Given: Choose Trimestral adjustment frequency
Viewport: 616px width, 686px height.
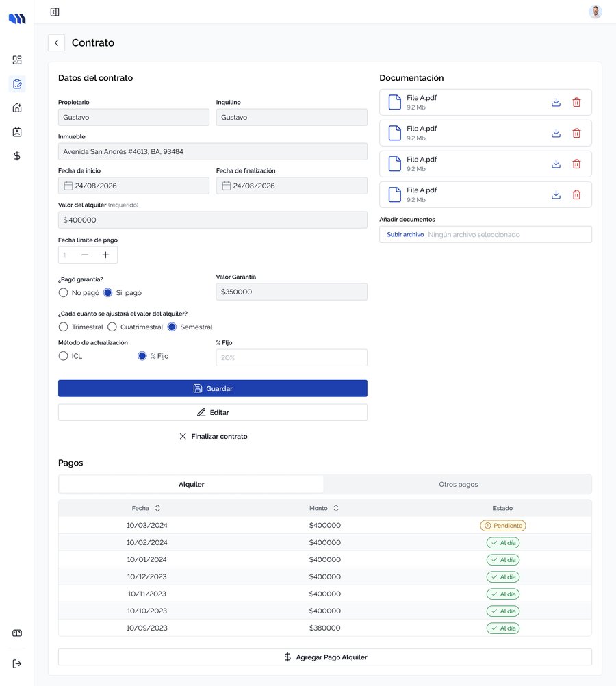Looking at the screenshot, I should click(x=64, y=327).
